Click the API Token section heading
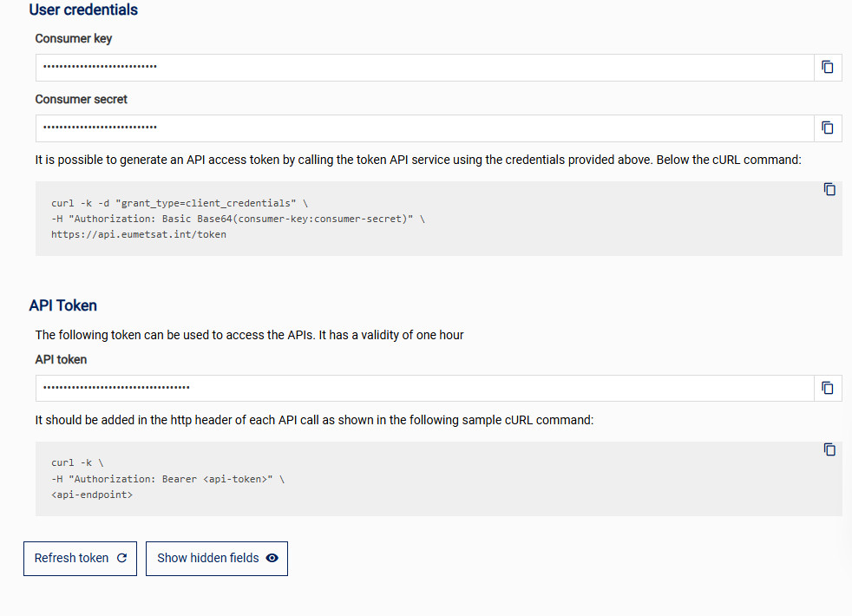This screenshot has width=852, height=616. 63,305
